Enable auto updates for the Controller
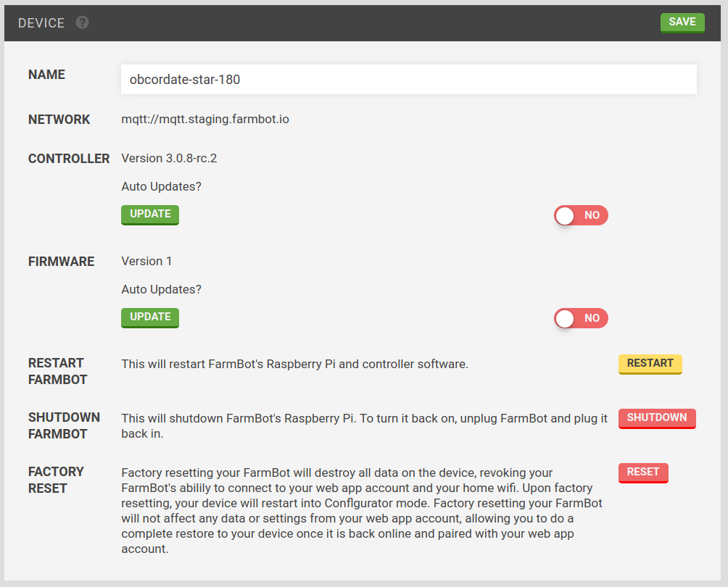728x587 pixels. click(580, 215)
